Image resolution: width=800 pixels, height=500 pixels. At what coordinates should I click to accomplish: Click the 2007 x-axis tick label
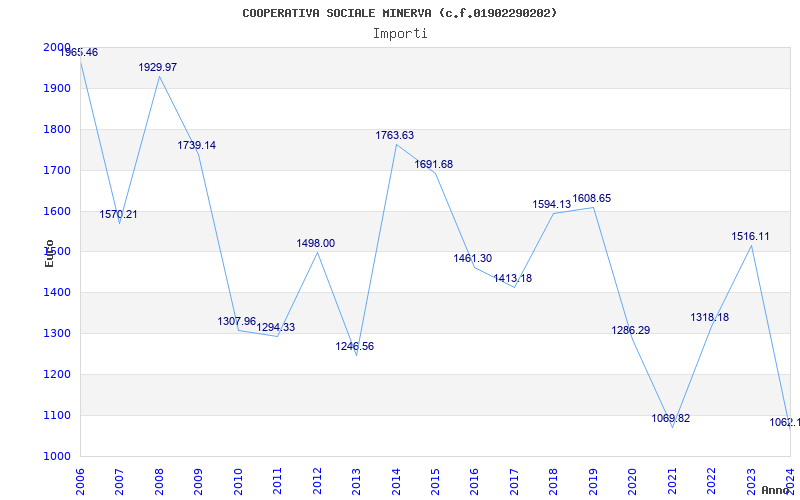point(119,481)
